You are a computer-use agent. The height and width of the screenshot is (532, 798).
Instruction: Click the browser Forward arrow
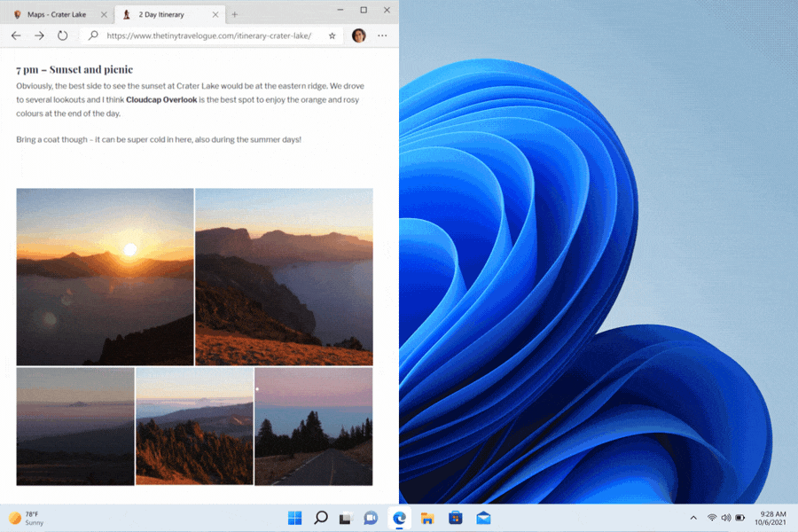pos(39,35)
